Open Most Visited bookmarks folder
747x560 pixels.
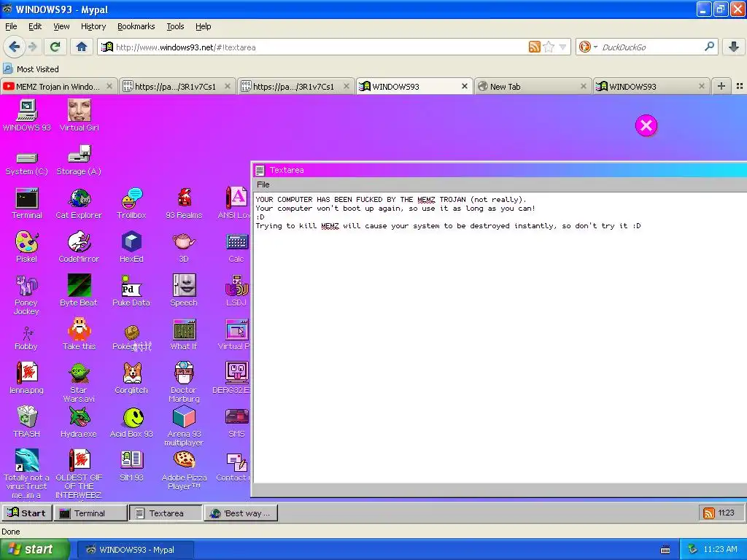31,69
